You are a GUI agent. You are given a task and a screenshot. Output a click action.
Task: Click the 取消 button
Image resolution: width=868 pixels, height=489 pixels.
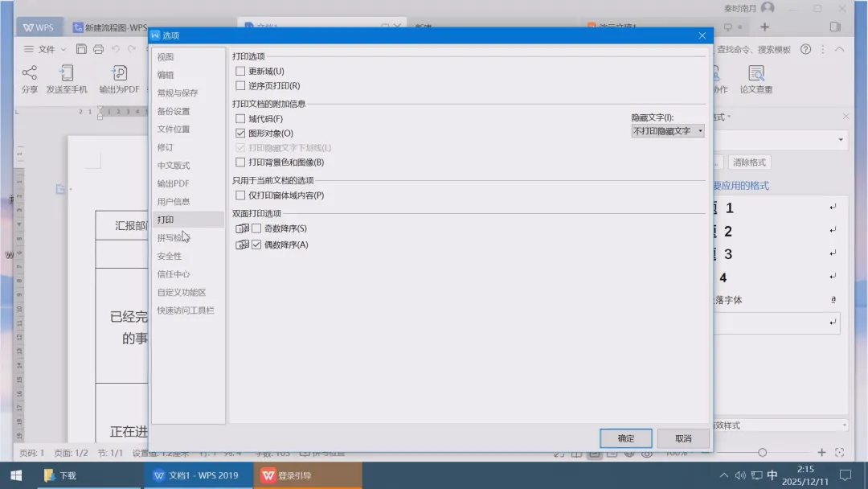coord(683,438)
